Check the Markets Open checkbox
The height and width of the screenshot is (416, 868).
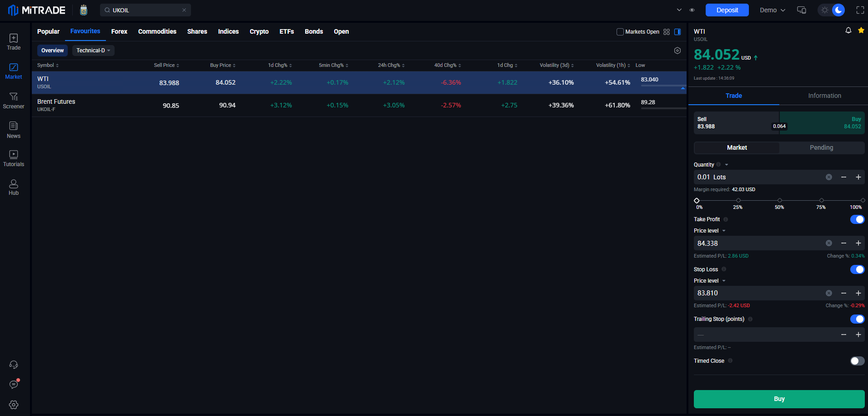pyautogui.click(x=620, y=32)
